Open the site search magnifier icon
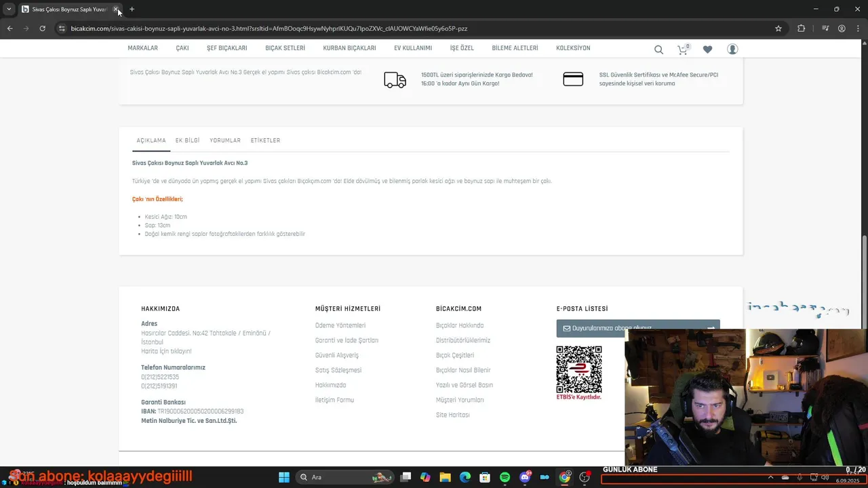This screenshot has width=868, height=488. tap(658, 49)
